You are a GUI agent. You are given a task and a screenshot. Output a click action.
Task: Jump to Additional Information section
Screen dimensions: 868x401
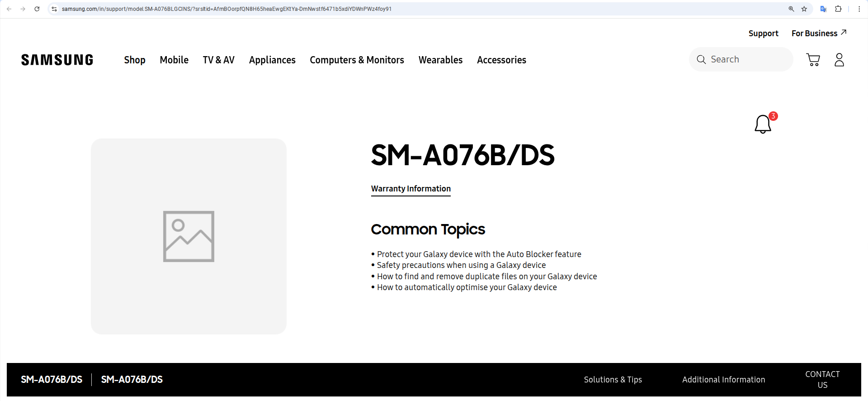pyautogui.click(x=723, y=380)
